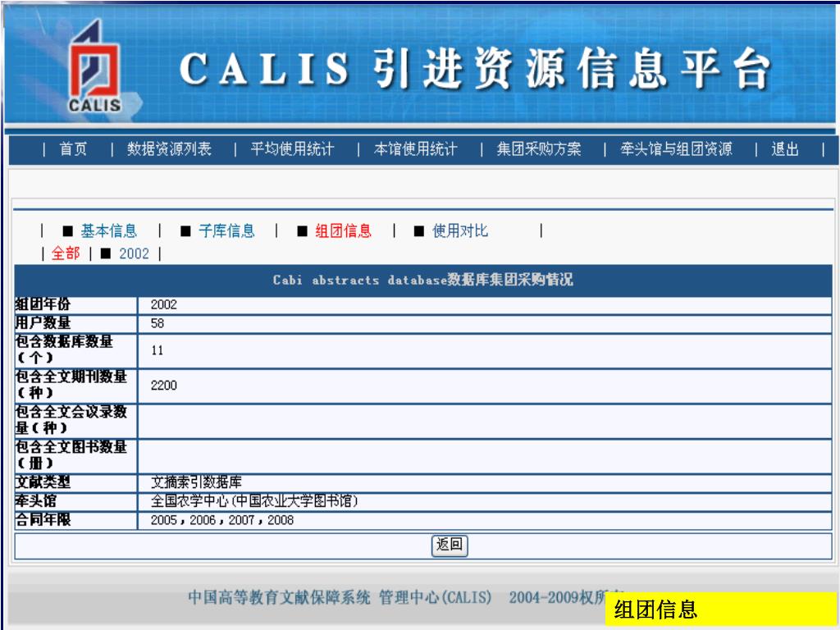Click the footer text 中国高等教育文献保障系统 管理中心(CALIS)

pyautogui.click(x=340, y=597)
